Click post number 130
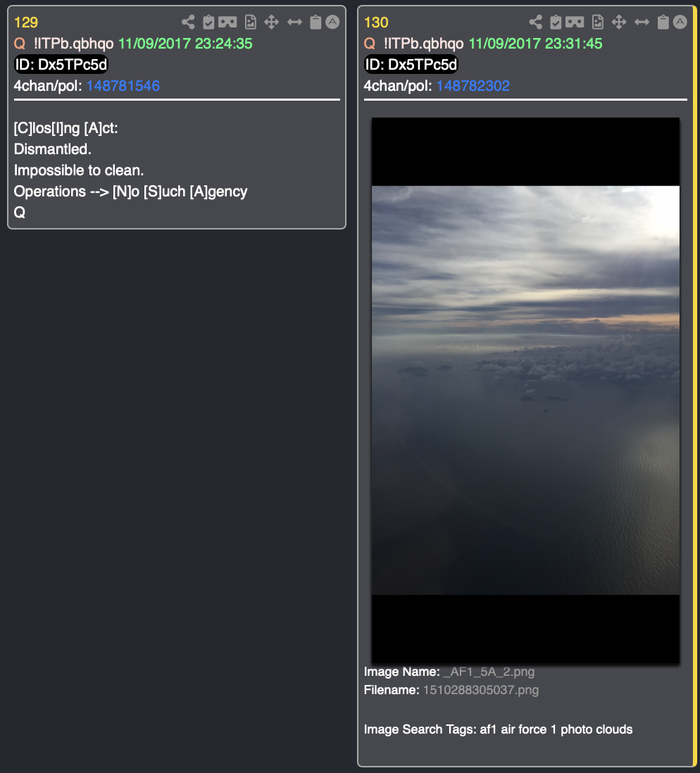The image size is (700, 773). [376, 23]
